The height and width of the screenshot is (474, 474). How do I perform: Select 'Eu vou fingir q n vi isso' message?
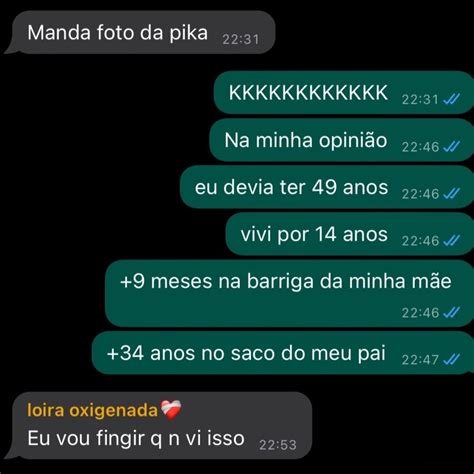coord(159,426)
